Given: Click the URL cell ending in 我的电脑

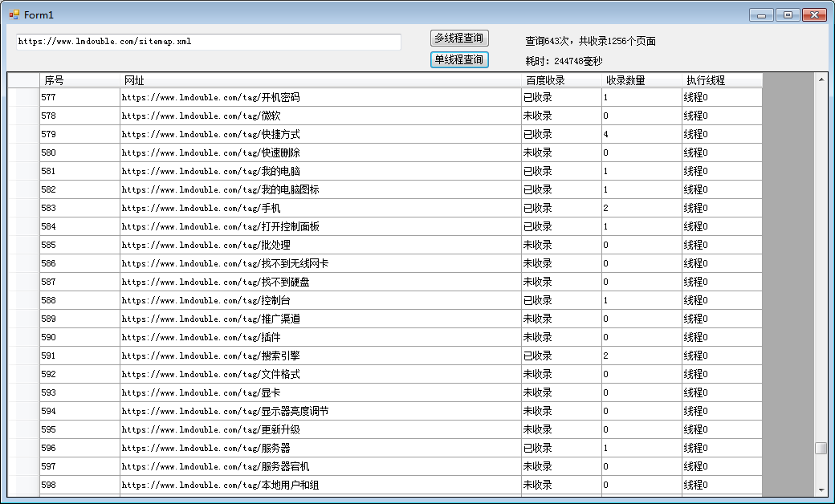Looking at the screenshot, I should 320,172.
